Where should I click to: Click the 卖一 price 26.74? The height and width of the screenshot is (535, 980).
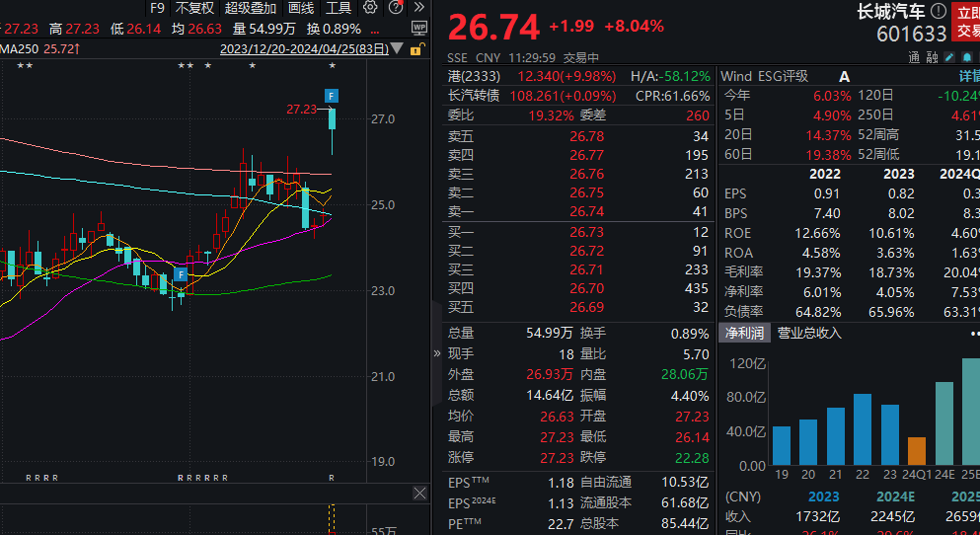tap(587, 212)
